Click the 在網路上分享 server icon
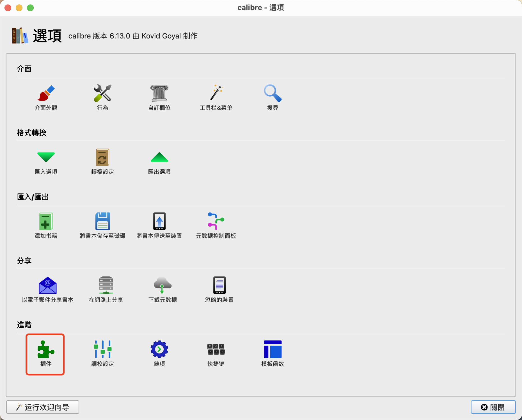This screenshot has width=522, height=420. (x=106, y=286)
